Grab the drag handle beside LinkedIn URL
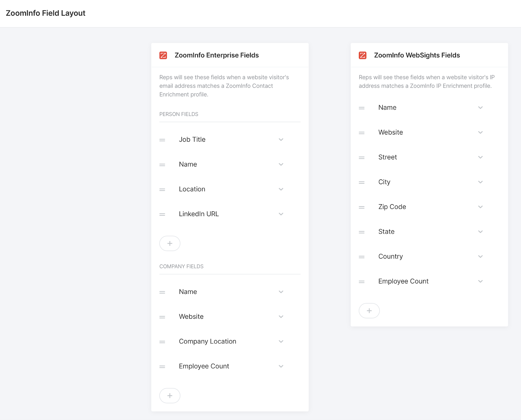This screenshot has width=521, height=420. [x=162, y=214]
